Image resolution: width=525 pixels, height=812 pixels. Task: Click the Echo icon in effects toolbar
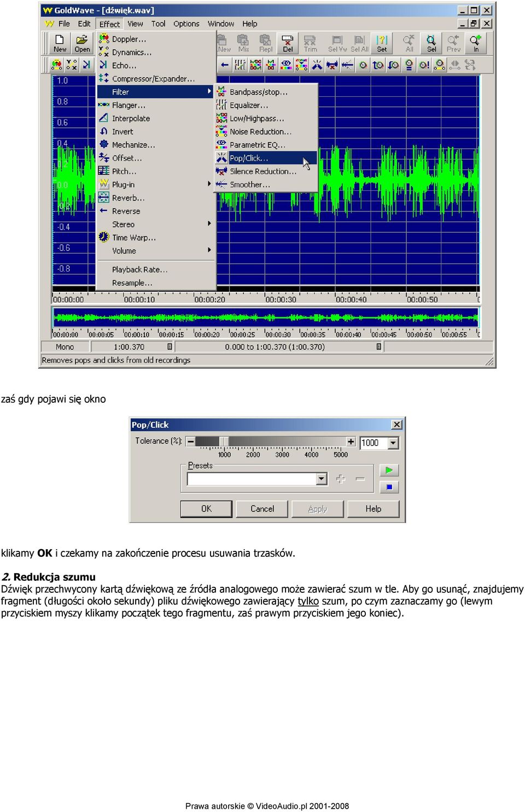click(86, 65)
